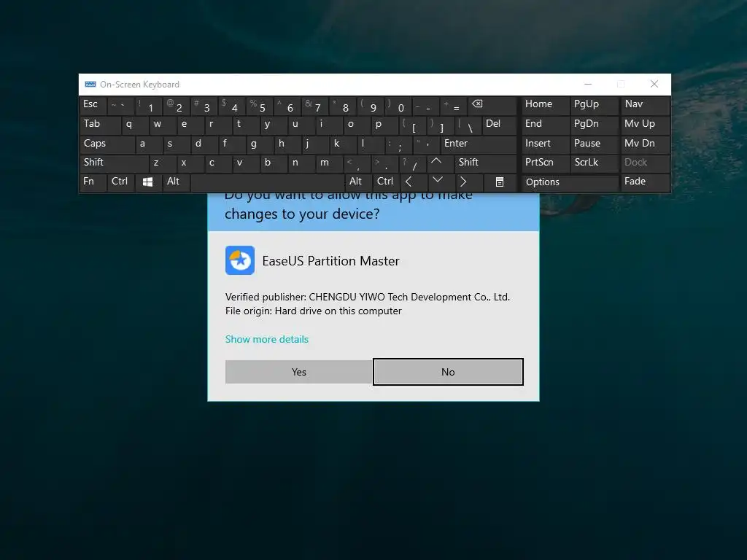The image size is (747, 560).
Task: Tap the equals plus key
Action: click(x=454, y=105)
